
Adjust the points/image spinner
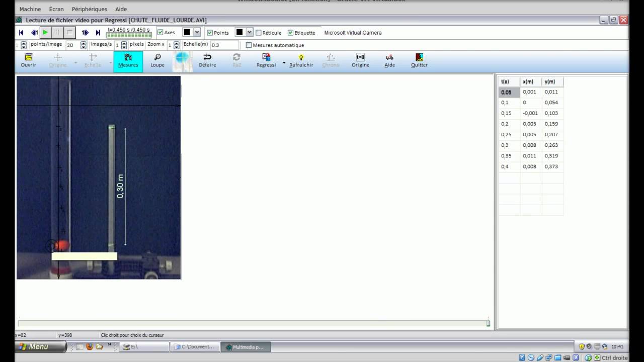tap(24, 45)
